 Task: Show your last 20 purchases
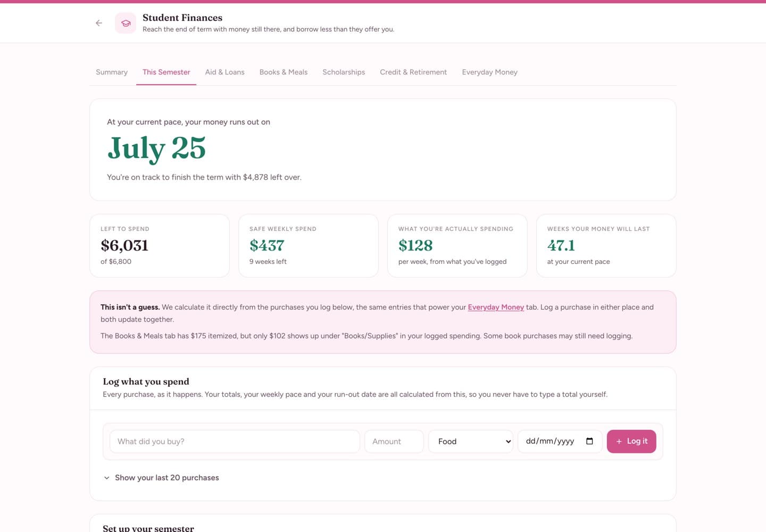[161, 478]
